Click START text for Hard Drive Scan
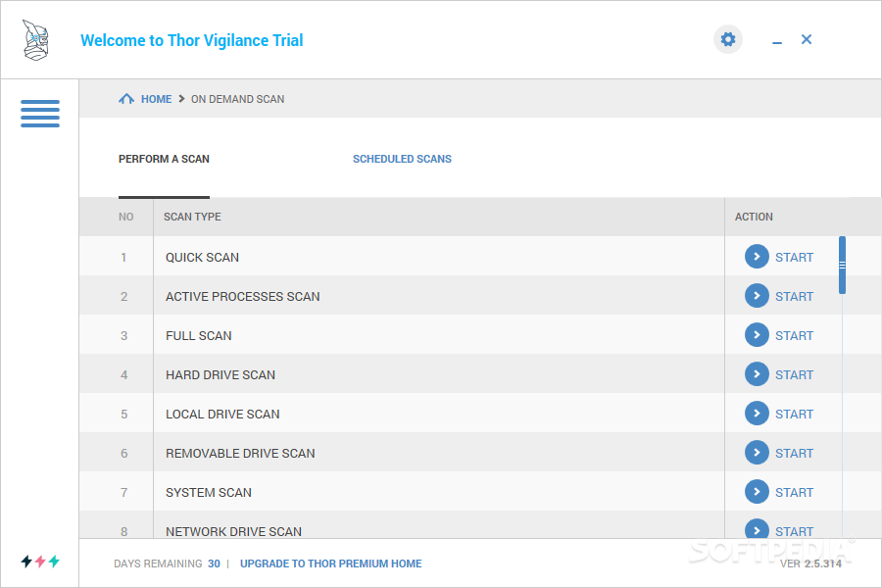Screen dimensions: 882x588 point(794,374)
